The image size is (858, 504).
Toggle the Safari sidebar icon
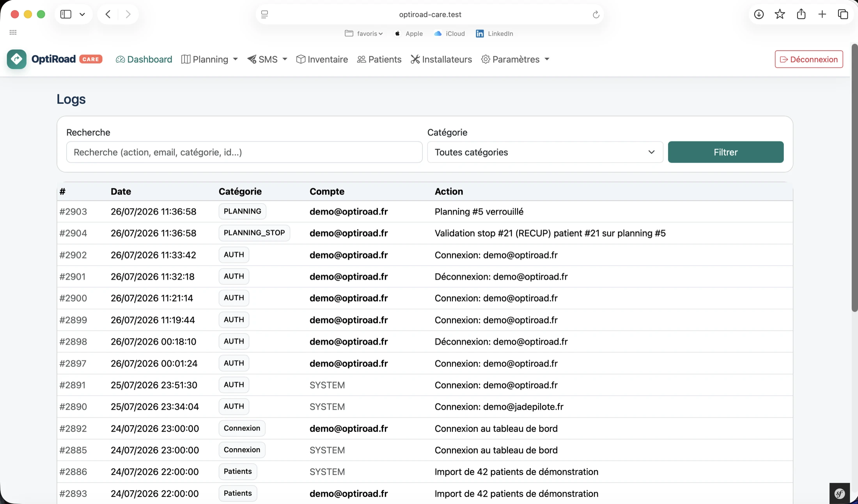click(x=66, y=14)
